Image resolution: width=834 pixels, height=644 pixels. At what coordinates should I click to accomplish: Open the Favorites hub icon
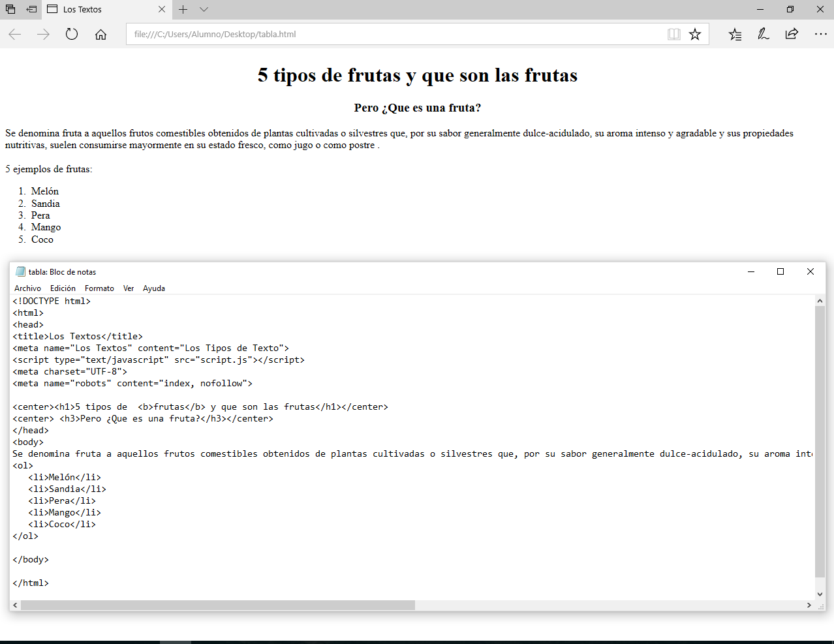coord(735,35)
